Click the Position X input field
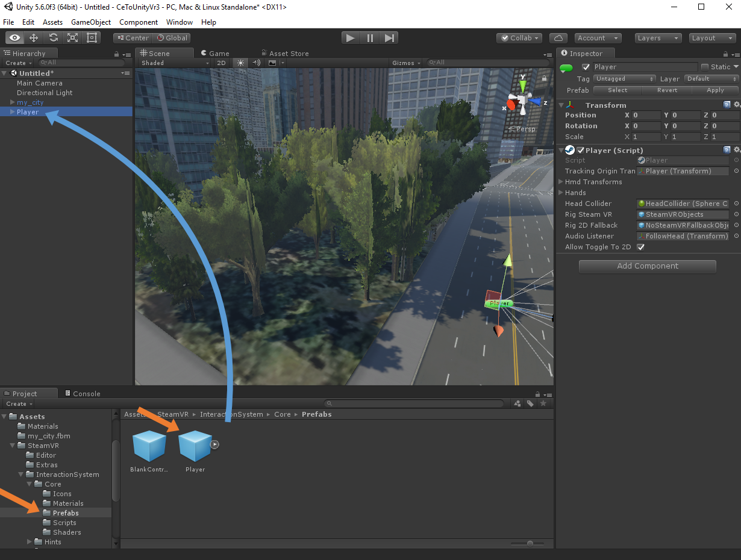Screen dimensions: 741x560 pyautogui.click(x=646, y=115)
